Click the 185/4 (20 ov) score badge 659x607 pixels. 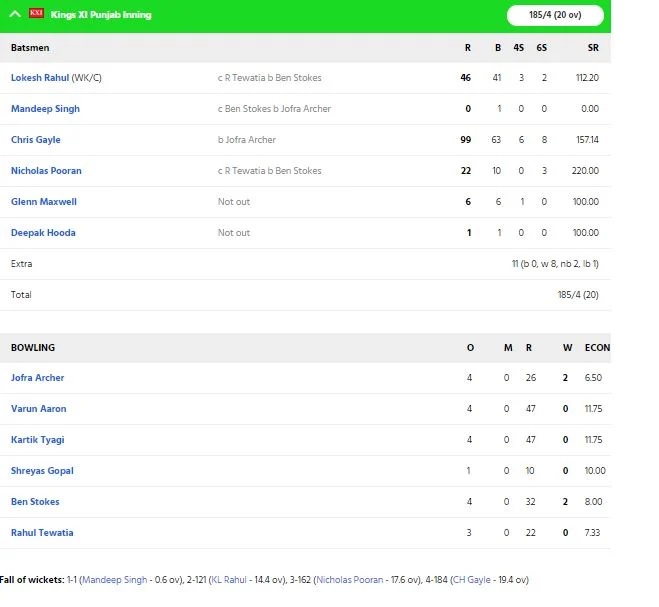pyautogui.click(x=555, y=16)
